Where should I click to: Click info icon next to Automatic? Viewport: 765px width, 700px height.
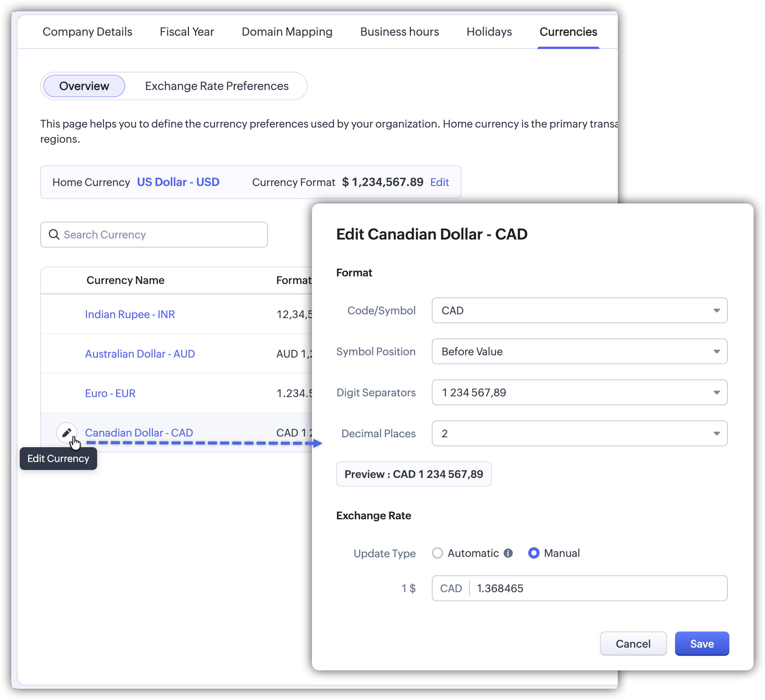tap(508, 553)
